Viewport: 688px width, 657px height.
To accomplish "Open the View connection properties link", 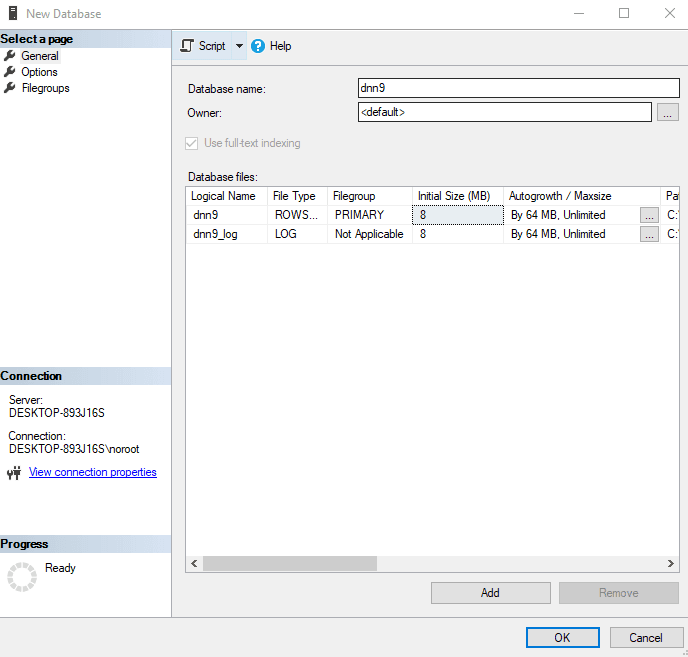I will click(x=93, y=472).
